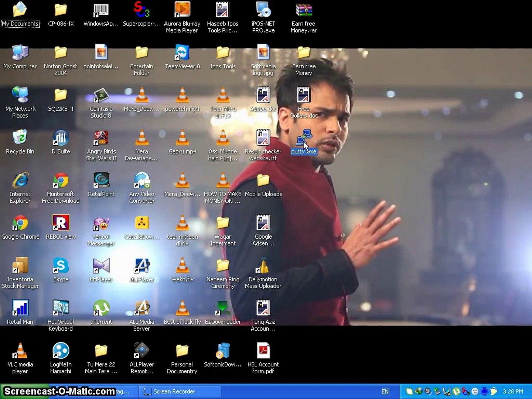Select the My Computer icon
This screenshot has height=399, width=532.
pyautogui.click(x=20, y=53)
